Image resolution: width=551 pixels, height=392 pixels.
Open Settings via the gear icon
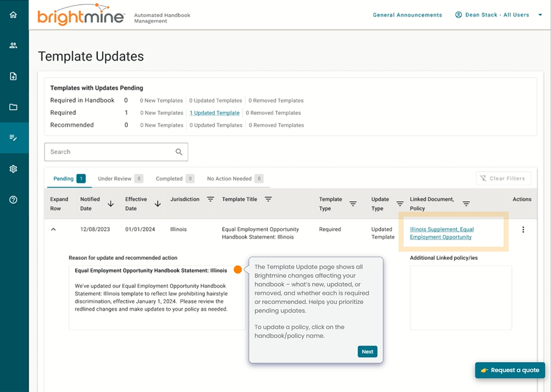coord(13,169)
